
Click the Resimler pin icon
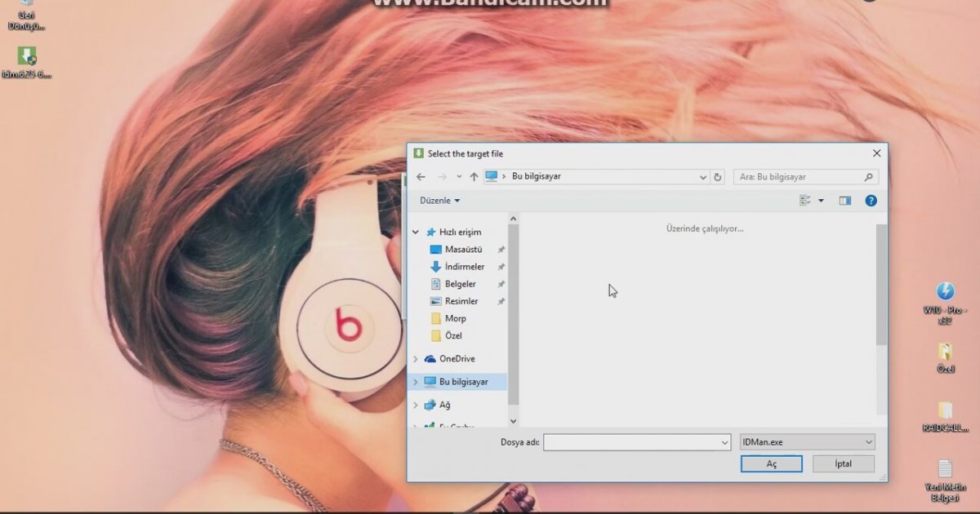coord(501,301)
